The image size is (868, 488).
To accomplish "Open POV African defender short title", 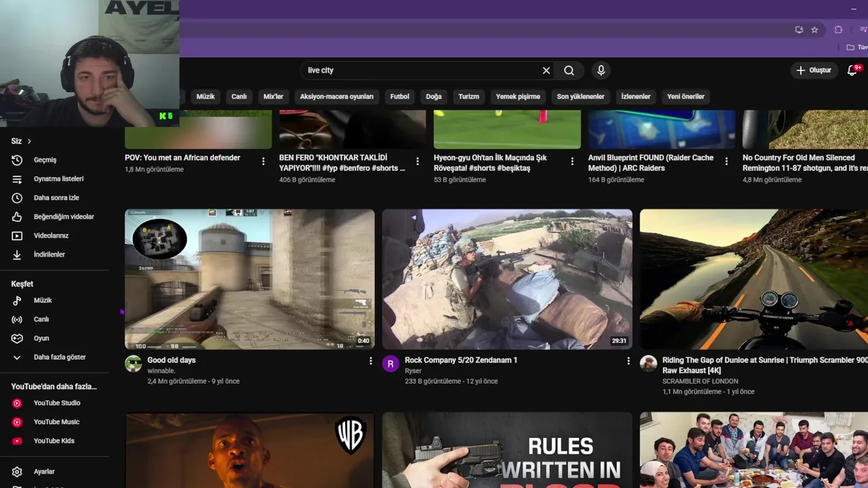I will (x=182, y=158).
